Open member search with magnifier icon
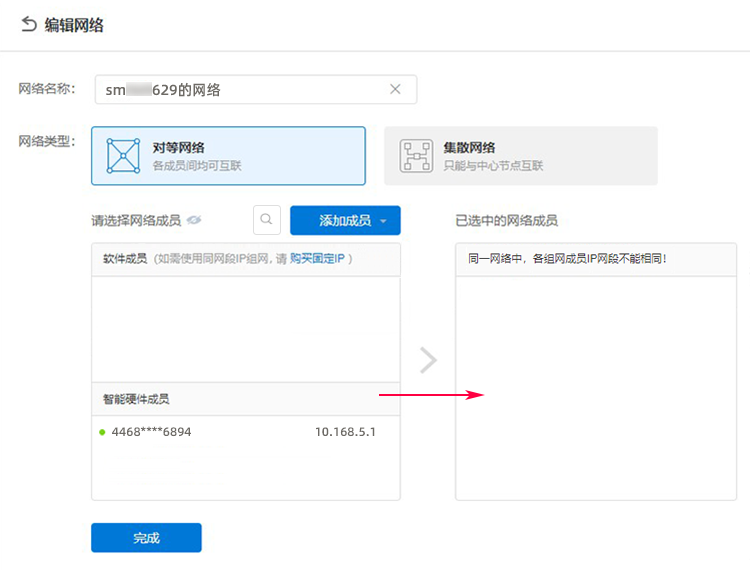The width and height of the screenshot is (750, 570). tap(267, 220)
